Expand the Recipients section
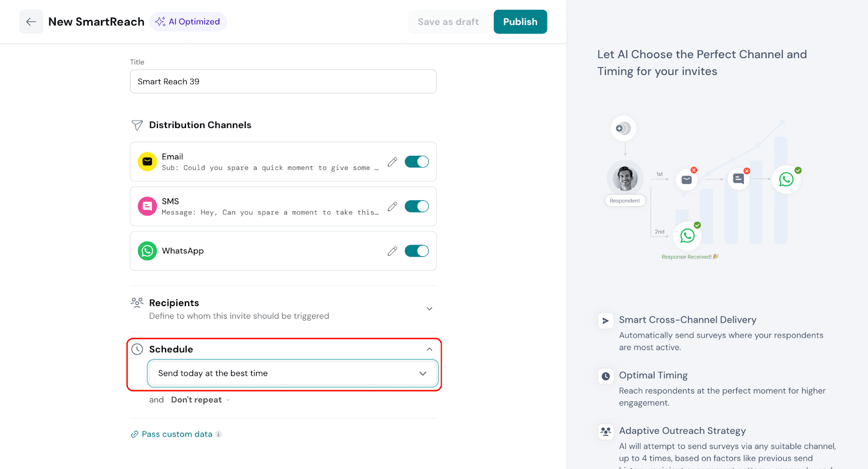This screenshot has height=469, width=868. [x=429, y=309]
